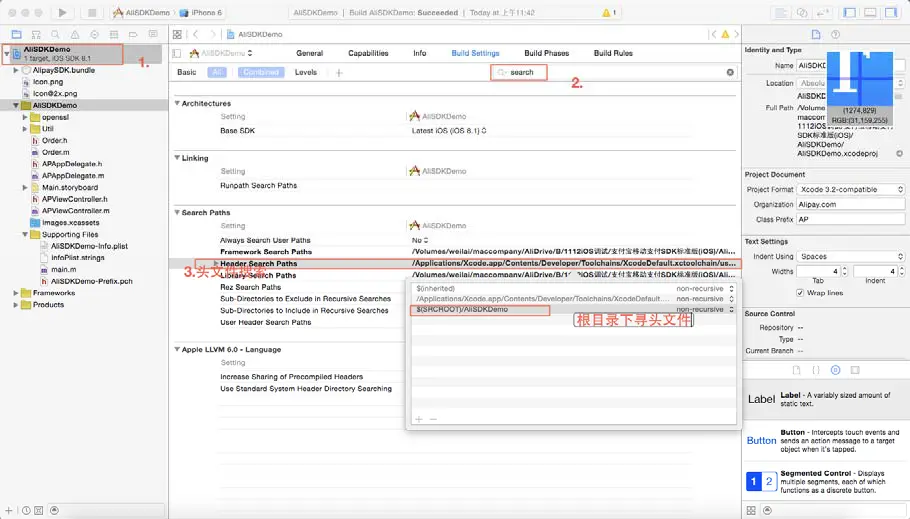Open the Find navigator magnifier icon

coord(55,34)
